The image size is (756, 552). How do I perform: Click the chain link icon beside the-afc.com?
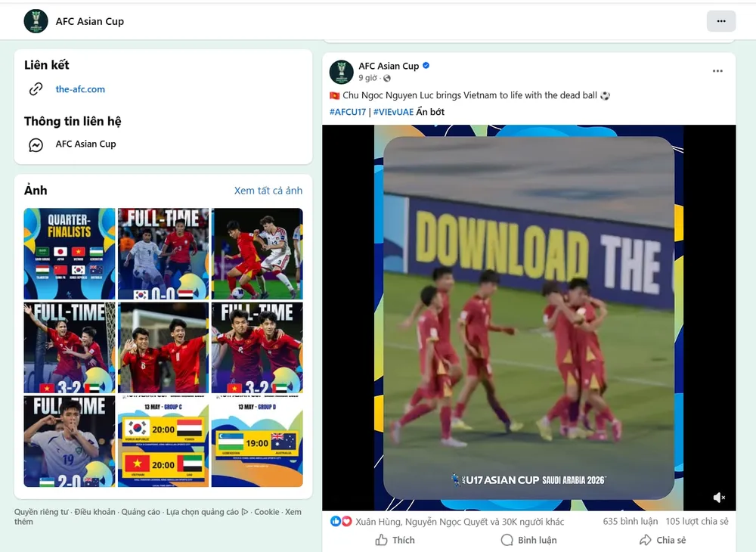(36, 89)
